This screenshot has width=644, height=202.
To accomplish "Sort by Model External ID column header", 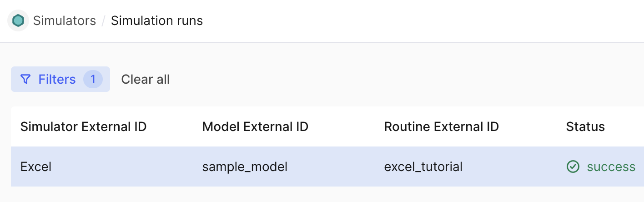I will click(255, 127).
